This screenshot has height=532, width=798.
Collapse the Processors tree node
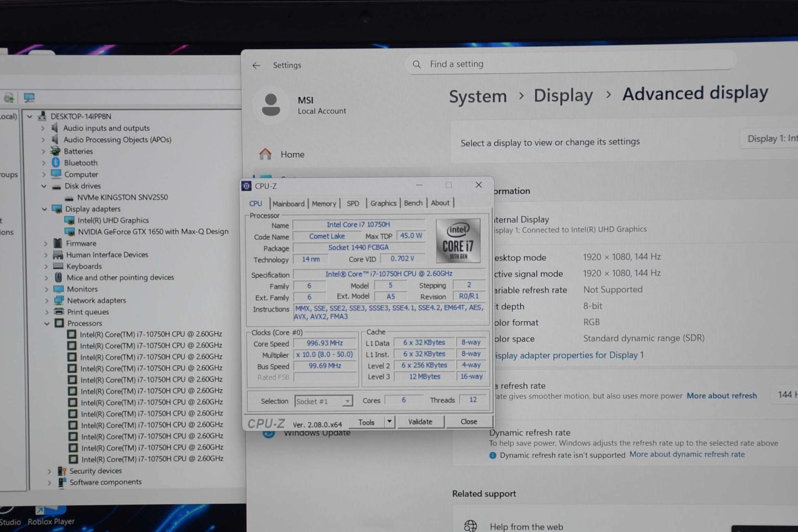(47, 323)
